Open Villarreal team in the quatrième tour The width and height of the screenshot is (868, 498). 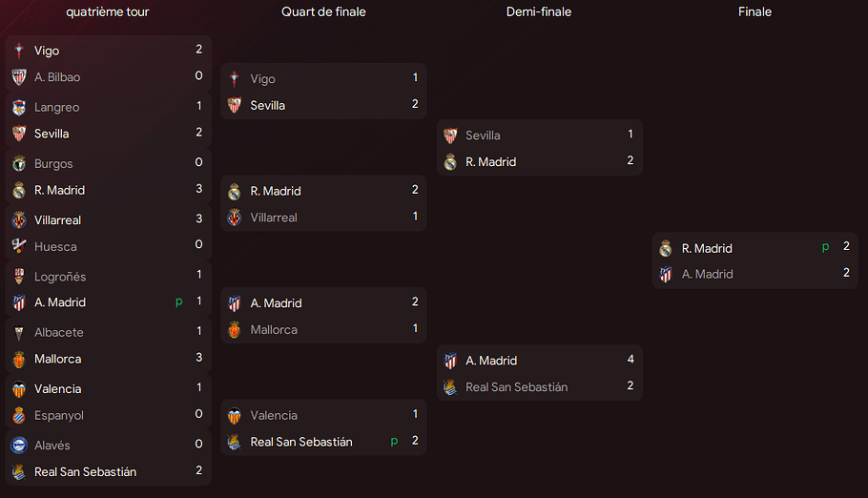pos(57,220)
